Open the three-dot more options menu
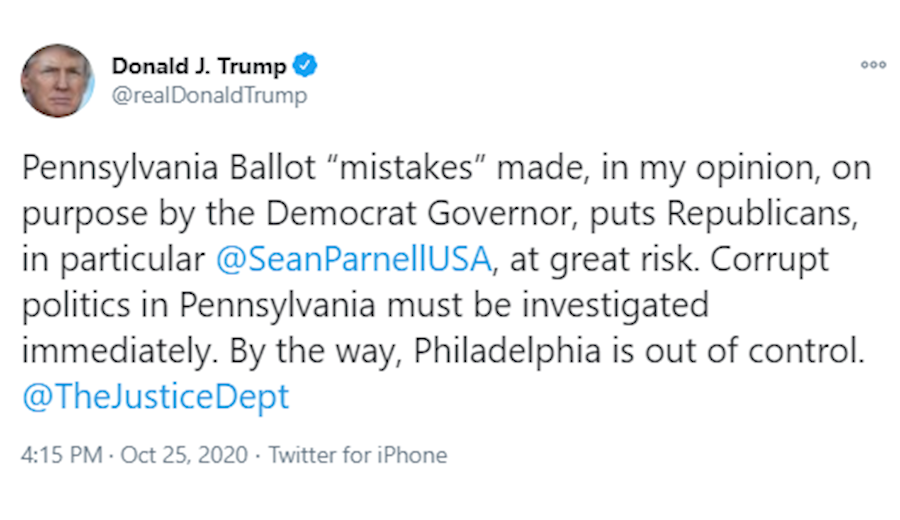This screenshot has width=900, height=520. click(x=873, y=65)
